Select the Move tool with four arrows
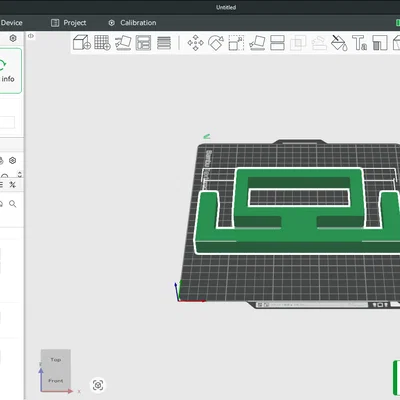The width and height of the screenshot is (400, 400). (195, 43)
